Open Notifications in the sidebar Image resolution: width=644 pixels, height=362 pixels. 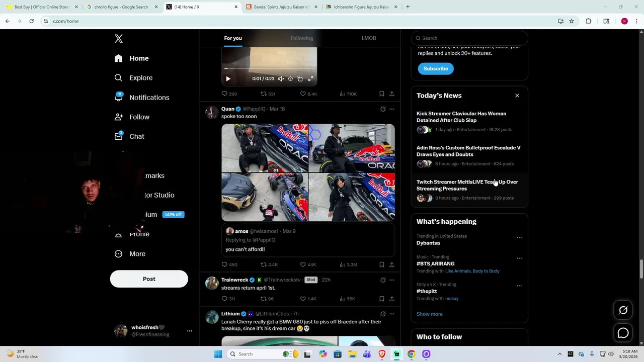click(141, 98)
